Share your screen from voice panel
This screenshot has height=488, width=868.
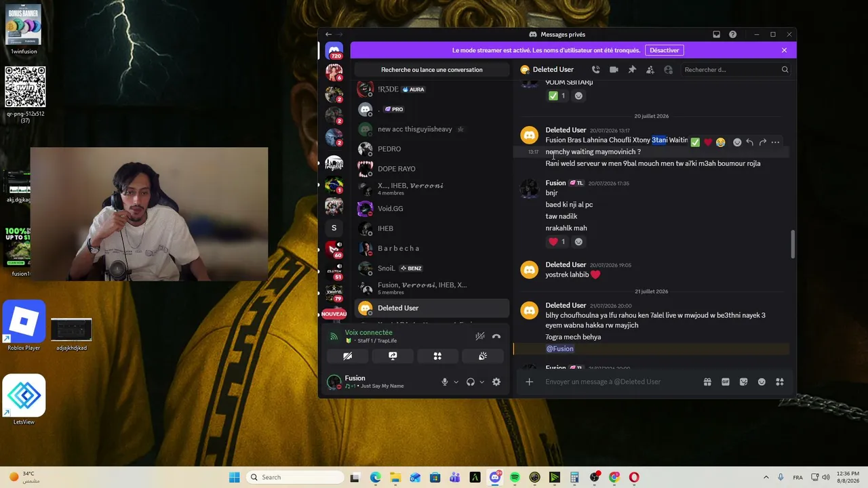tap(393, 356)
